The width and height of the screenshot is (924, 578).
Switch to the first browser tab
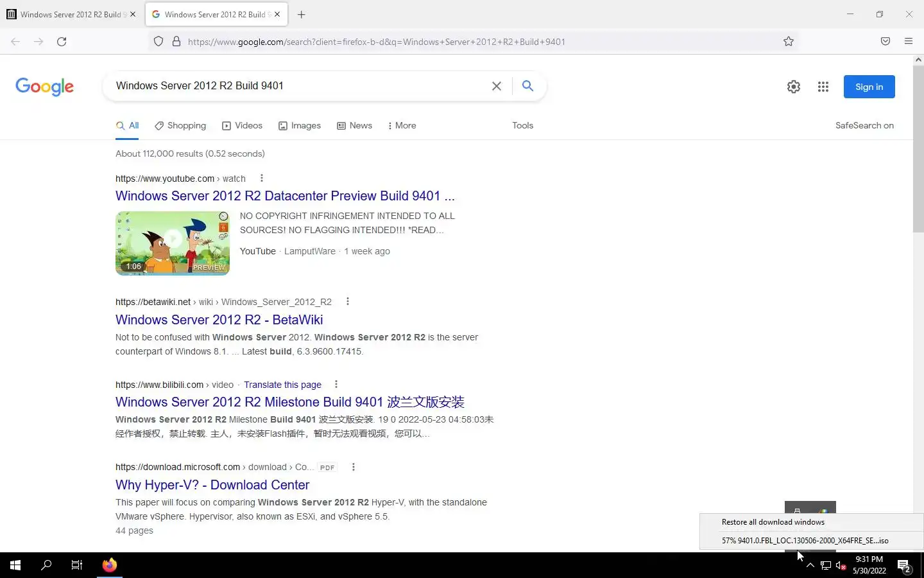(71, 14)
